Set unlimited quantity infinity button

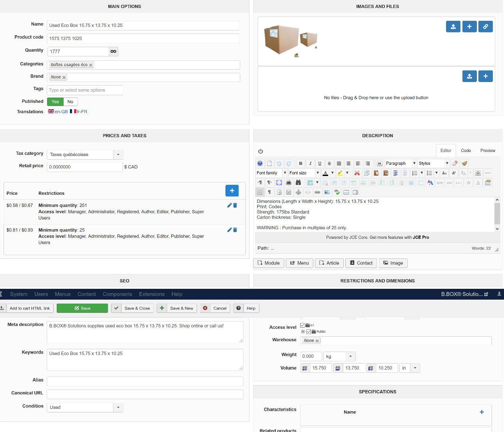click(x=114, y=51)
